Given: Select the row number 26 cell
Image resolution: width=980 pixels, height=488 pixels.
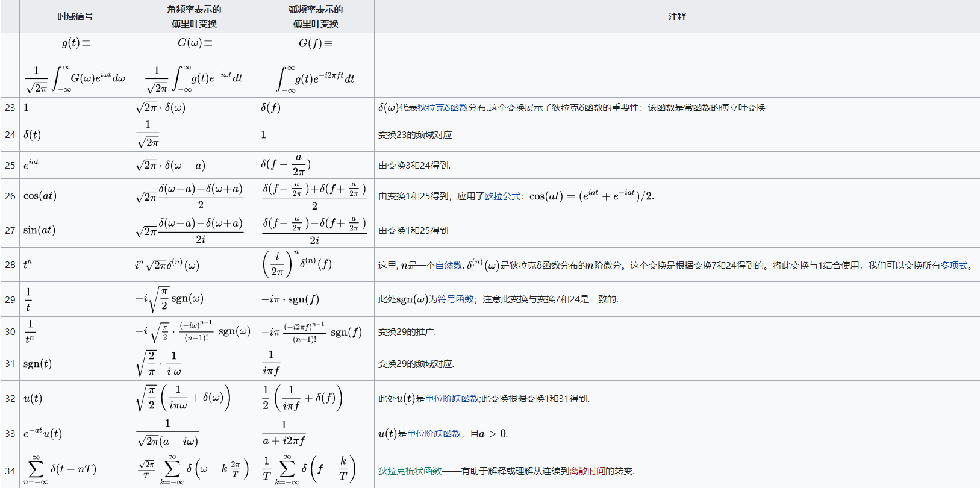Looking at the screenshot, I should (x=10, y=196).
